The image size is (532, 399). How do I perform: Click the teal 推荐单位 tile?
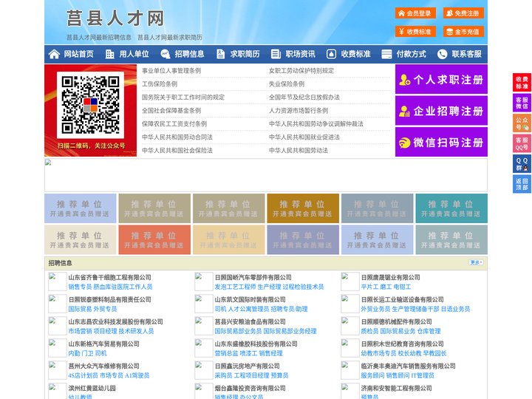(451, 208)
